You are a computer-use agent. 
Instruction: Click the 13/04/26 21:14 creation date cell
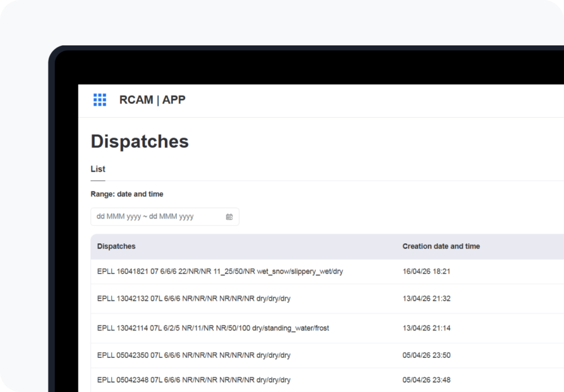click(x=426, y=328)
